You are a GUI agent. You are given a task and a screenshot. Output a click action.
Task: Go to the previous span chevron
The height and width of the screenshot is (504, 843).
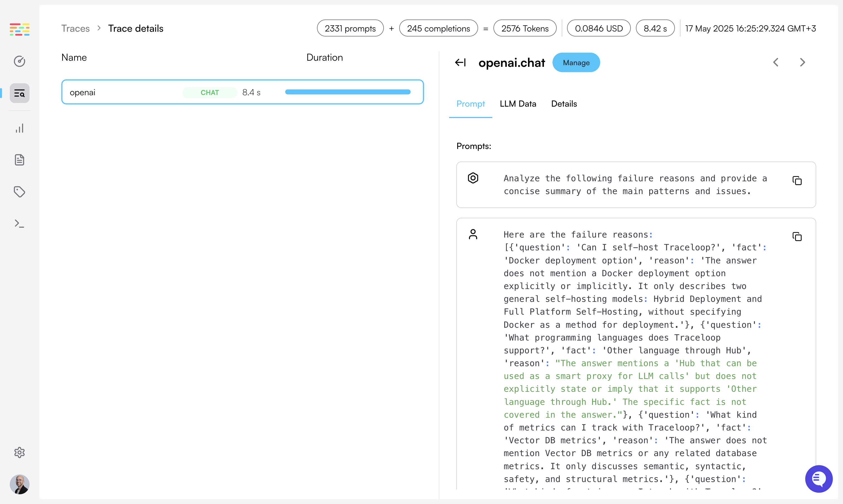776,62
